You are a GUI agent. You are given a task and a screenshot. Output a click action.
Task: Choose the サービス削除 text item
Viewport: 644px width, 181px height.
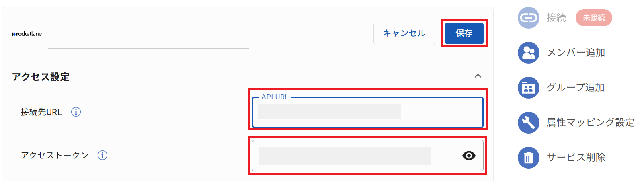(576, 158)
